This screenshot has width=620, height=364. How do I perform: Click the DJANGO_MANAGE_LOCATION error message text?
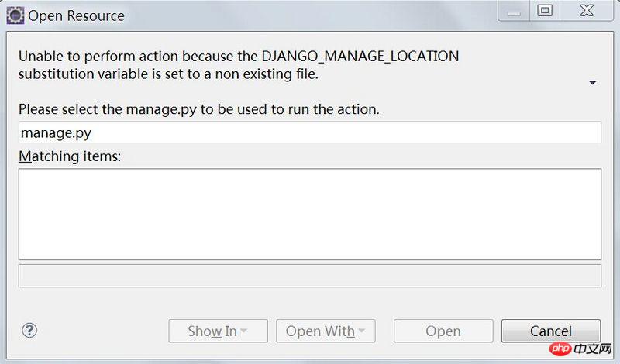[239, 65]
